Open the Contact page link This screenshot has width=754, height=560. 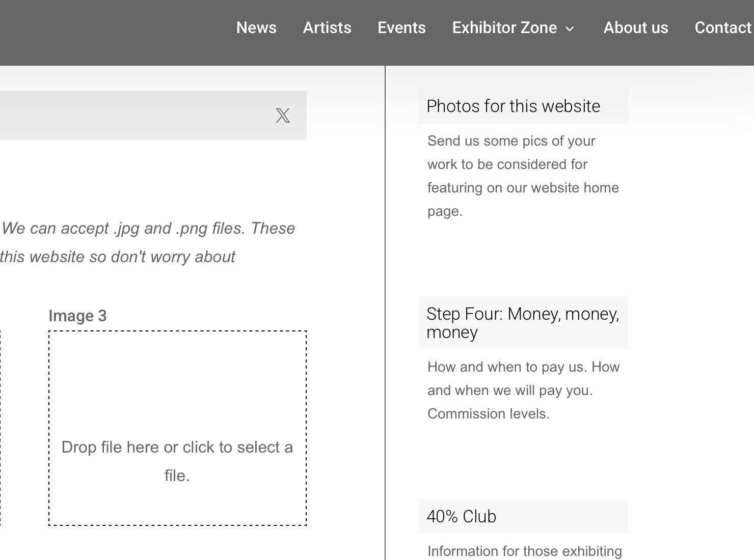pos(723,27)
